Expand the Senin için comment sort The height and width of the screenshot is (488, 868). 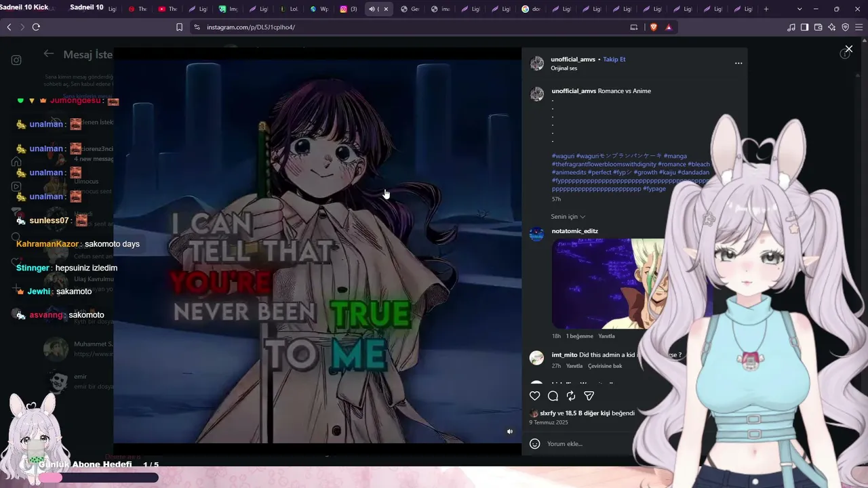[568, 217]
